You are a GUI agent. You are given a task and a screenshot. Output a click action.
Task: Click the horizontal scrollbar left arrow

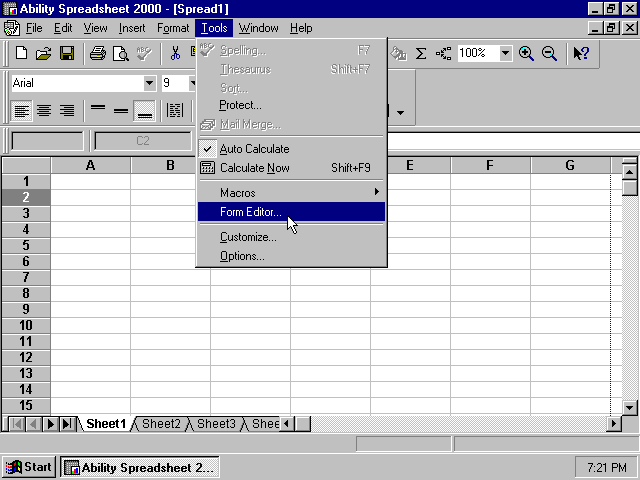point(287,424)
